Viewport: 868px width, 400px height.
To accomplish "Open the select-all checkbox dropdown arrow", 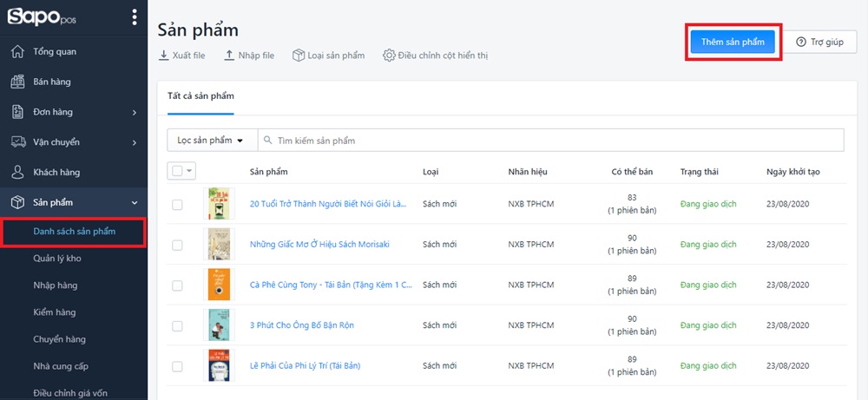I will (x=189, y=172).
